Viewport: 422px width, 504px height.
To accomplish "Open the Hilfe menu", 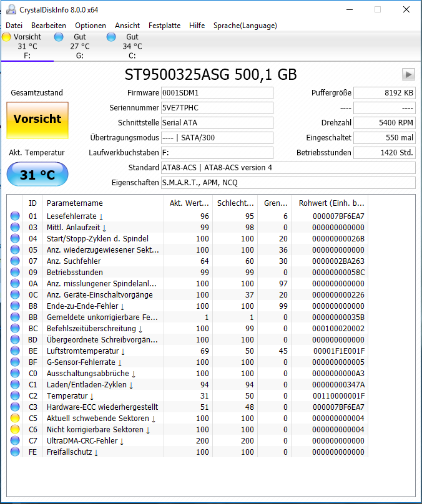I will tap(197, 26).
